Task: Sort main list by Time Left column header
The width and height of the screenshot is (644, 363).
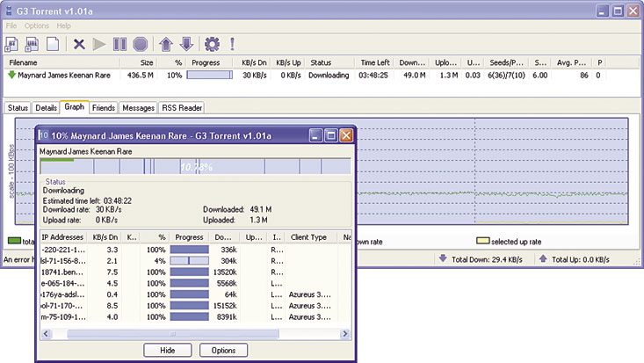Action: point(373,62)
